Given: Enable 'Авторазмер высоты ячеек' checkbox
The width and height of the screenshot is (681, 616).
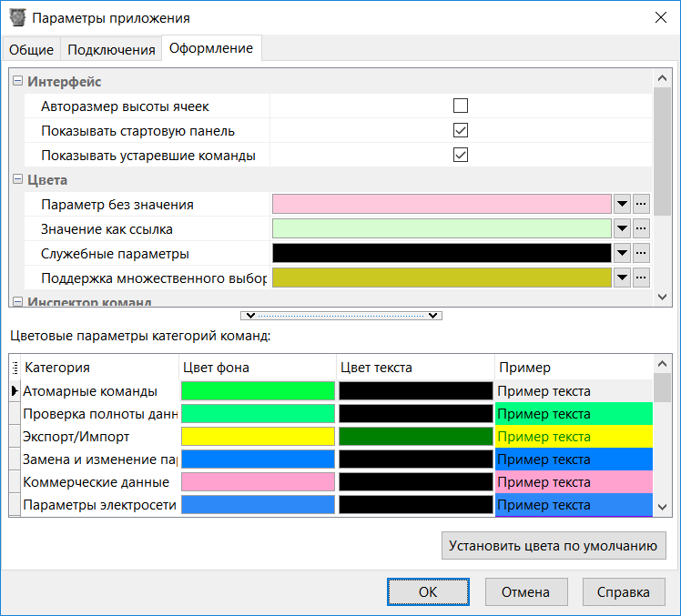Looking at the screenshot, I should pos(461,106).
